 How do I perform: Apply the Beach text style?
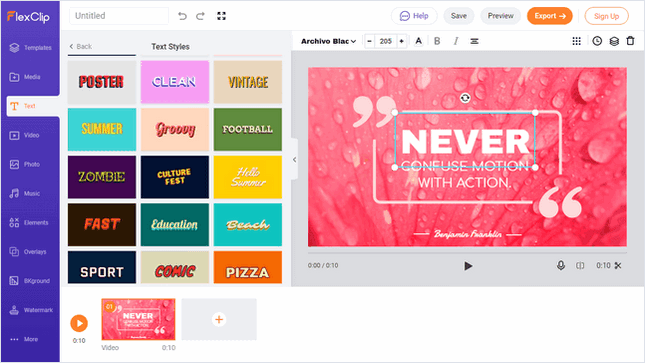pyautogui.click(x=248, y=225)
